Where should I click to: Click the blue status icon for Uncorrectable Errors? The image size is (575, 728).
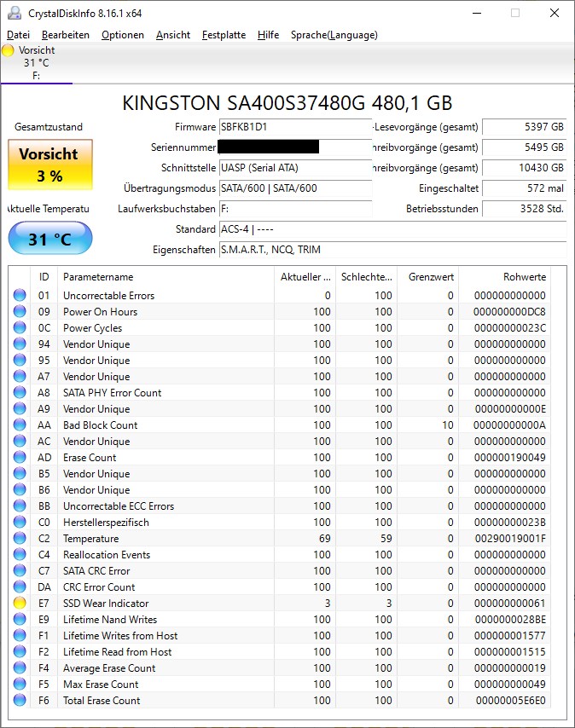[20, 296]
